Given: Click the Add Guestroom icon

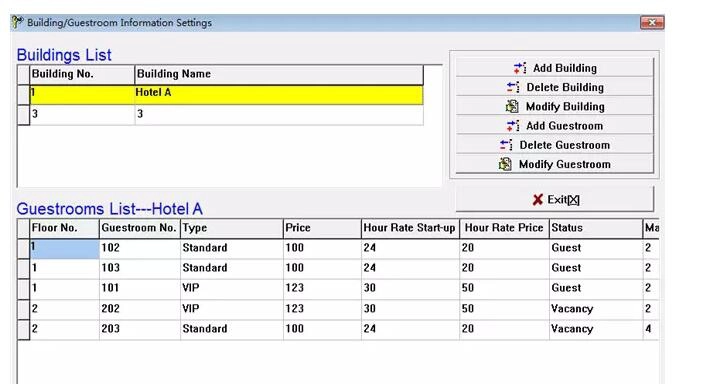Looking at the screenshot, I should point(513,126).
